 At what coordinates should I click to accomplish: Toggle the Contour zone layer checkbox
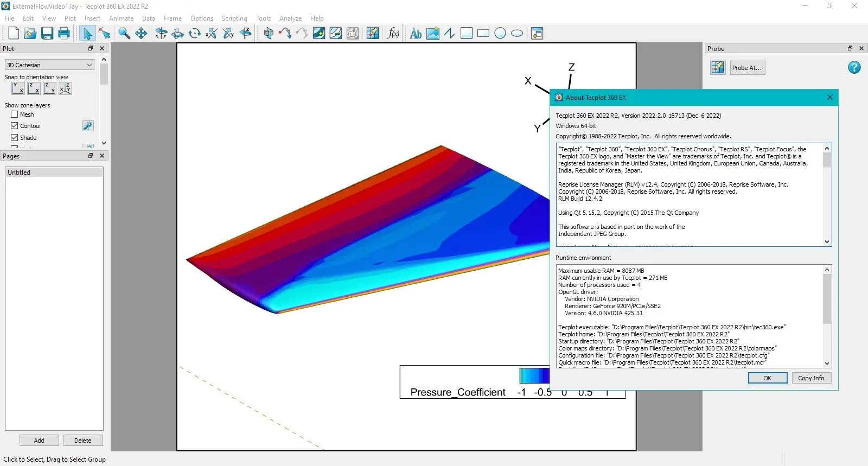pyautogui.click(x=15, y=126)
